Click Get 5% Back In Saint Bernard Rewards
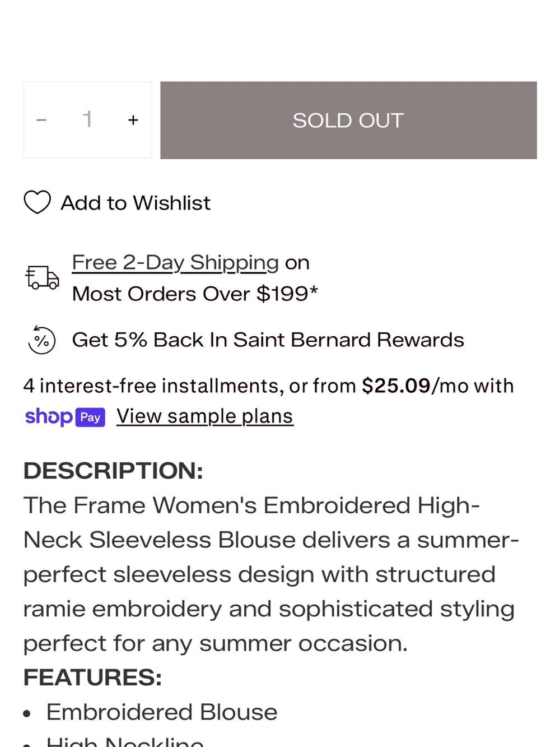 [x=268, y=340]
